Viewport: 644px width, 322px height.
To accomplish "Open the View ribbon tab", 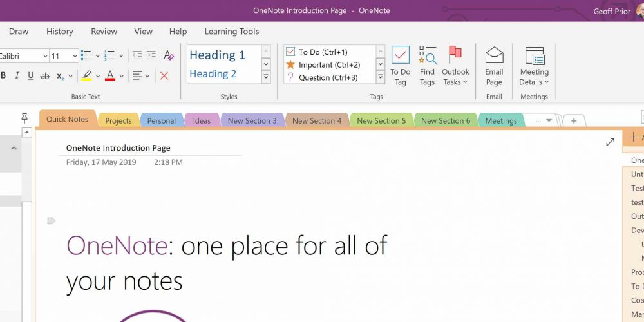I will (x=144, y=32).
